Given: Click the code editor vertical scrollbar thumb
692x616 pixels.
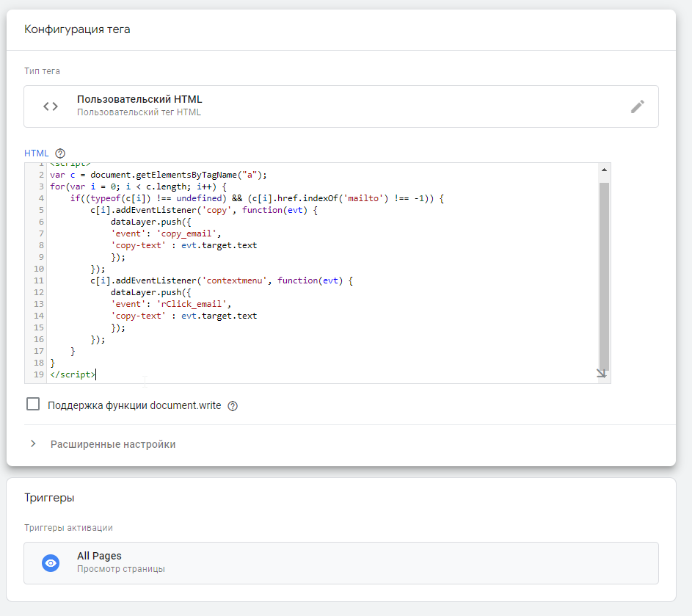Looking at the screenshot, I should (x=604, y=276).
